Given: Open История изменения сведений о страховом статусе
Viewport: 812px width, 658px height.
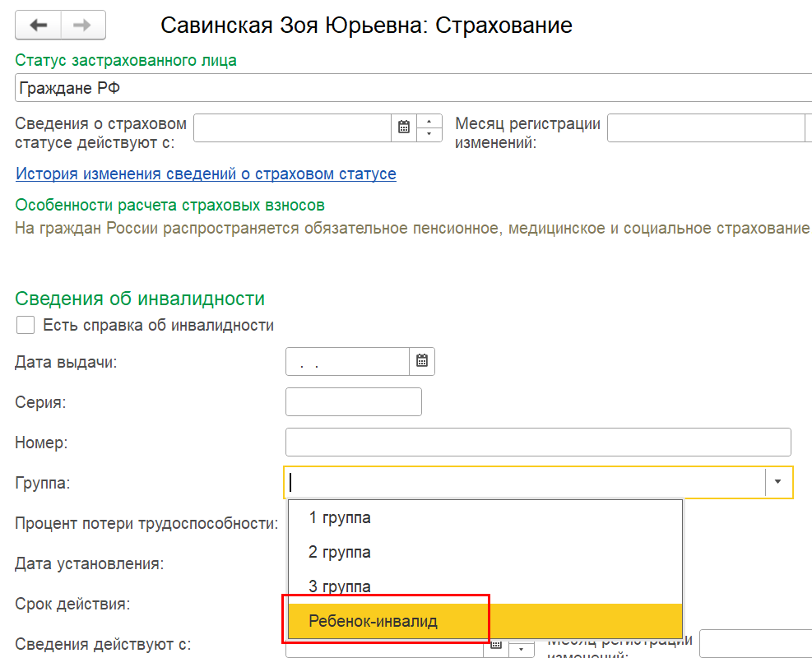Looking at the screenshot, I should point(206,174).
